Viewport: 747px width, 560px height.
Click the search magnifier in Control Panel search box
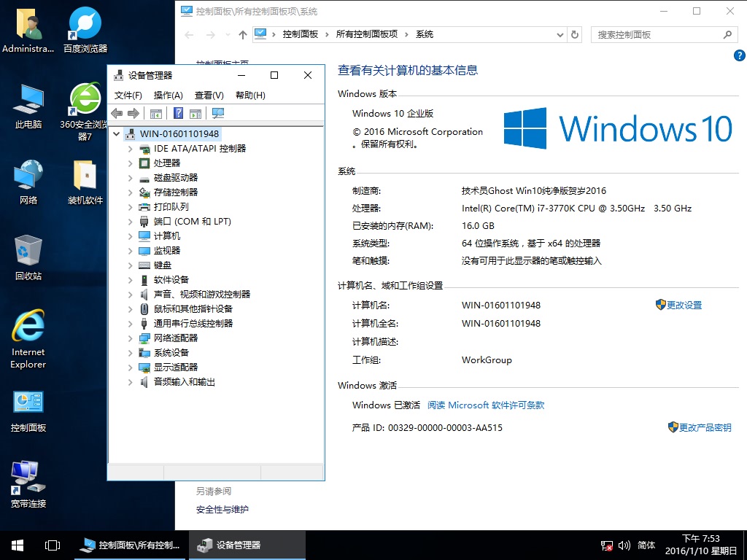click(x=727, y=34)
